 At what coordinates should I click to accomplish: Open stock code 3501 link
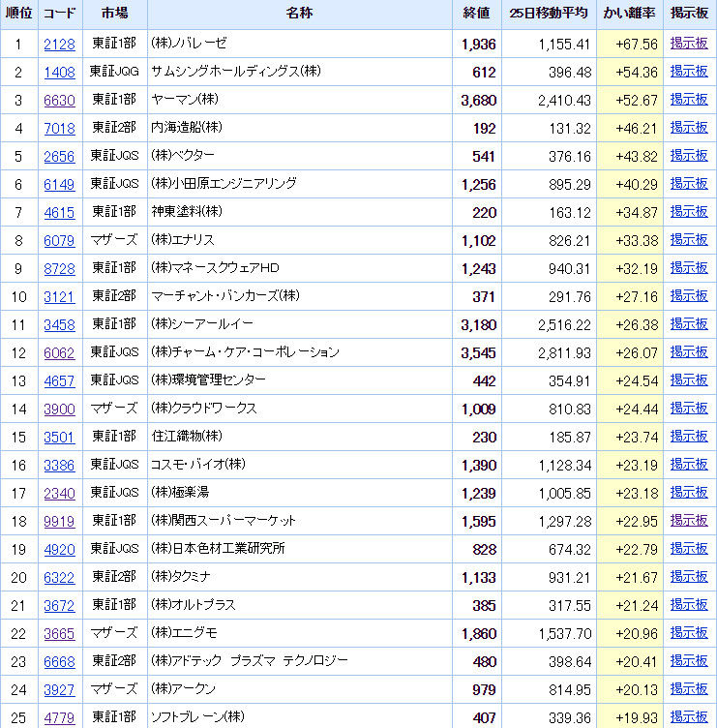coord(59,438)
